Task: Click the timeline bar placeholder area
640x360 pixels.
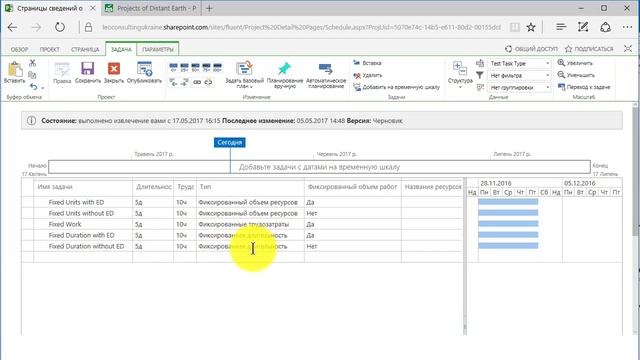Action: 319,167
